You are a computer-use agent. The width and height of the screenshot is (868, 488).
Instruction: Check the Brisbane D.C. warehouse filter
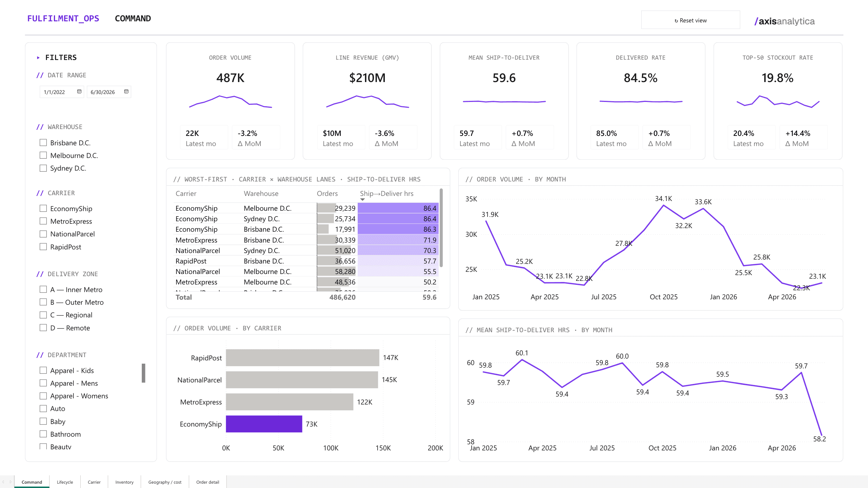click(x=43, y=143)
